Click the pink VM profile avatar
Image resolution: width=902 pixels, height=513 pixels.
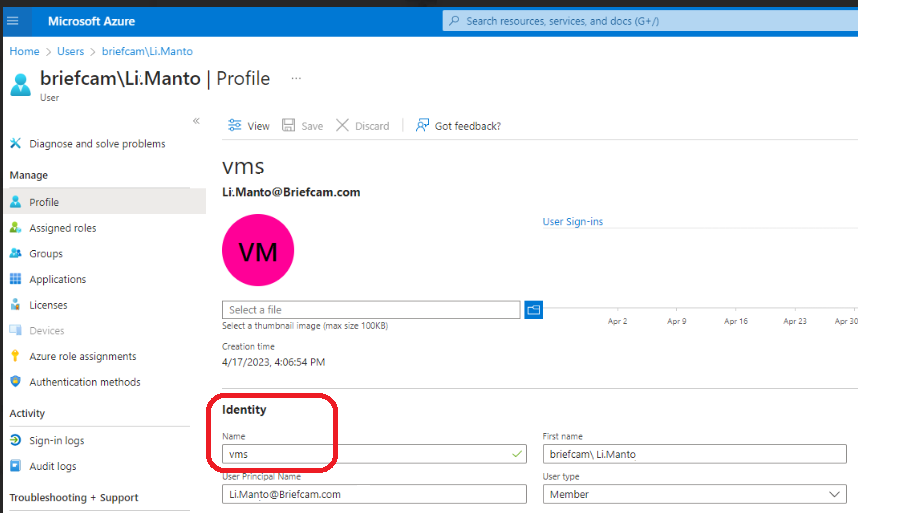[258, 250]
